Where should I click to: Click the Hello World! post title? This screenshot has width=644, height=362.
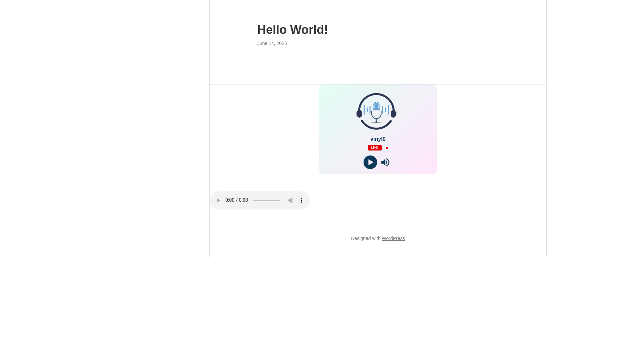(292, 30)
